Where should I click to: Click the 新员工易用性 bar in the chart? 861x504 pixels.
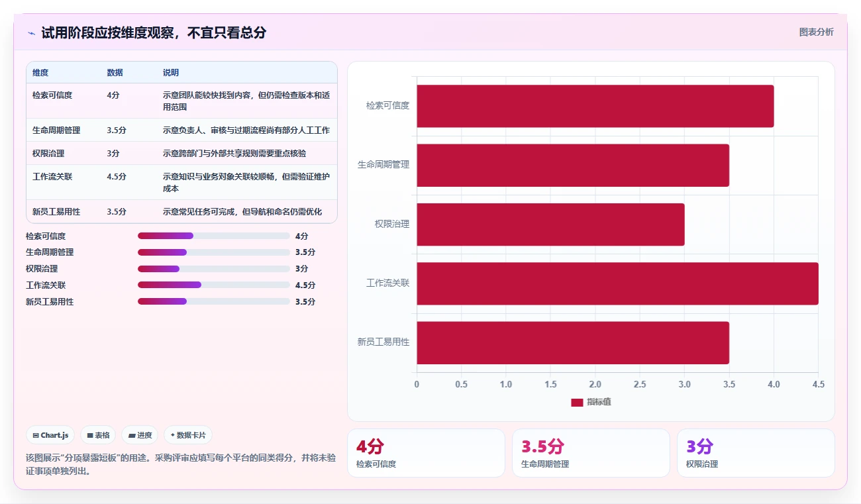pyautogui.click(x=573, y=342)
